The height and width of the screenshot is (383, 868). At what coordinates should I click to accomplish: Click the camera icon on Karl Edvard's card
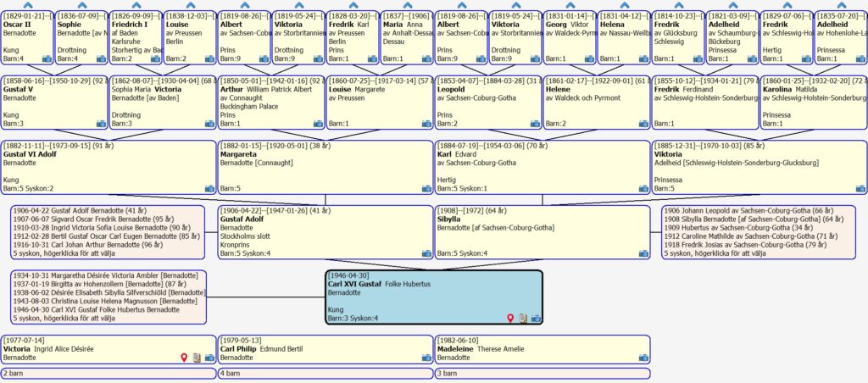pos(644,189)
